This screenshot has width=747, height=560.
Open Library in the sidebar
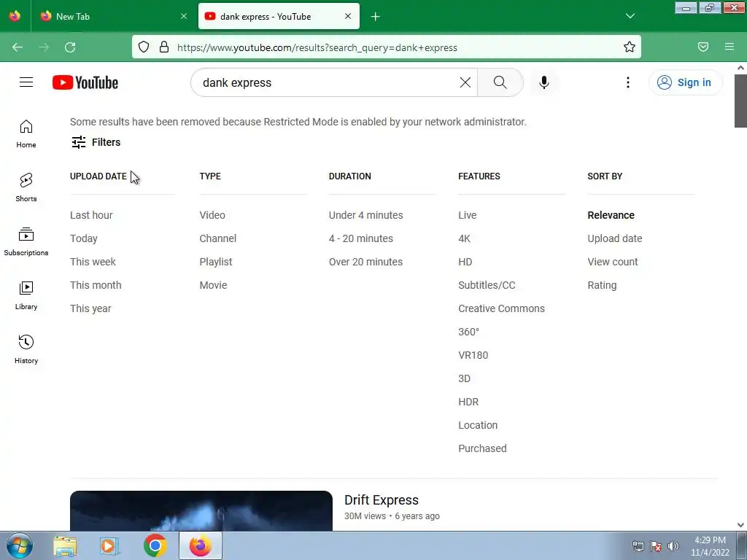26,296
